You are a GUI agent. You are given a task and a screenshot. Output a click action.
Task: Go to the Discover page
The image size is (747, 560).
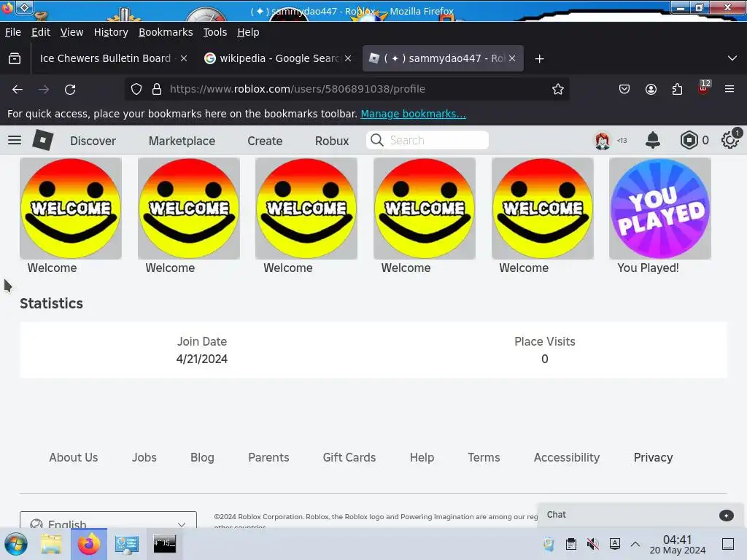93,141
